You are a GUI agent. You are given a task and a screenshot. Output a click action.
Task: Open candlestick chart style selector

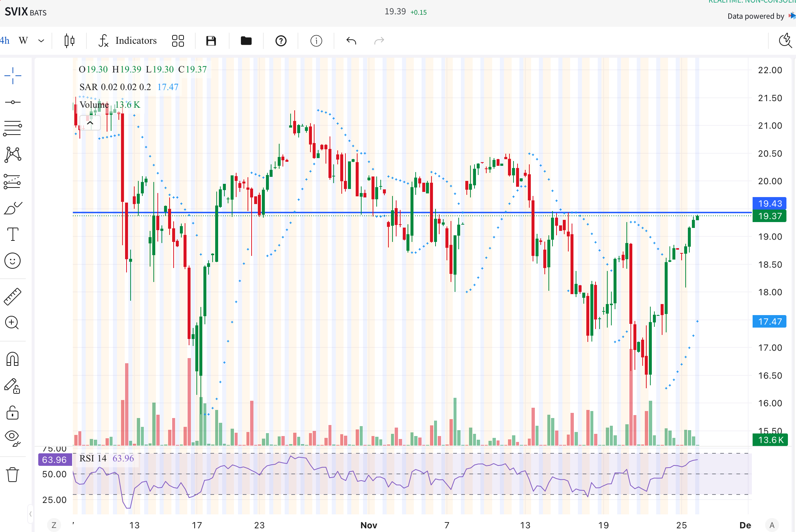pos(69,40)
